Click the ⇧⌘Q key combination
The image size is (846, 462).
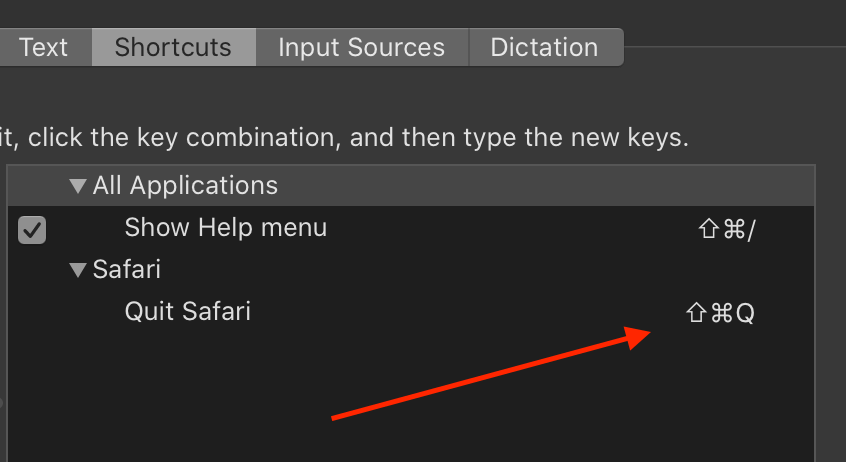click(720, 312)
